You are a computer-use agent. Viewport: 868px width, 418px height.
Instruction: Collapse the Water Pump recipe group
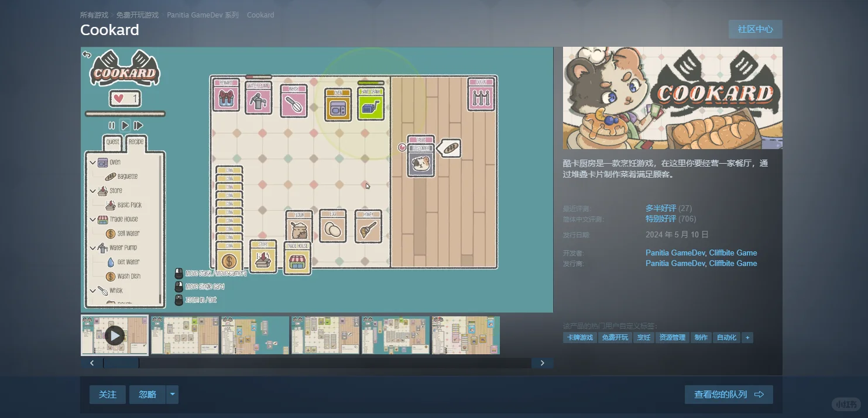click(93, 248)
